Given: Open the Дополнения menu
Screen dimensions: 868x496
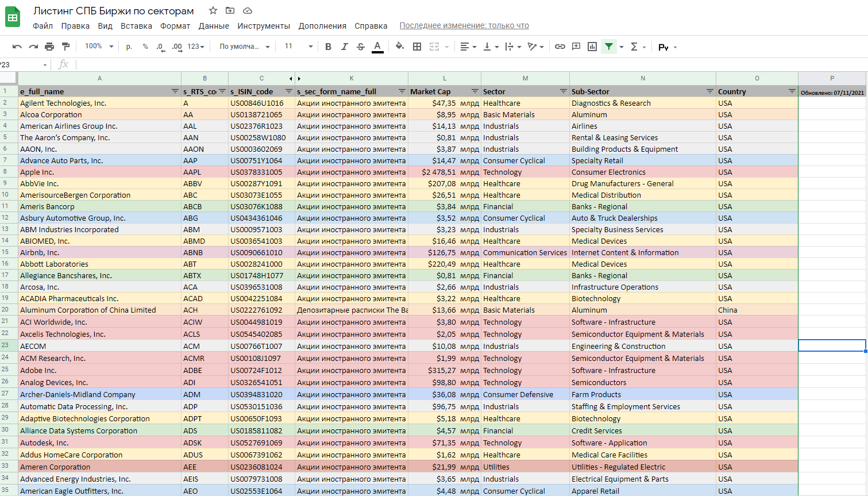Looking at the screenshot, I should 322,26.
